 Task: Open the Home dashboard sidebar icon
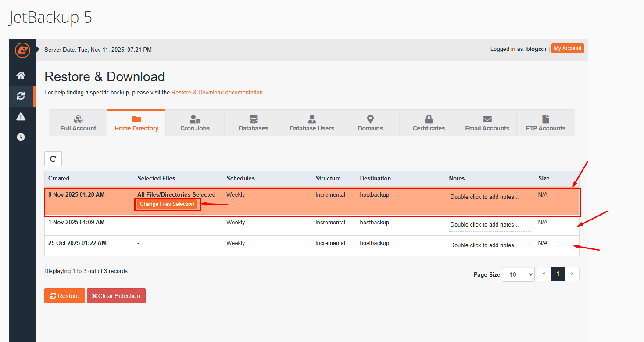[21, 75]
